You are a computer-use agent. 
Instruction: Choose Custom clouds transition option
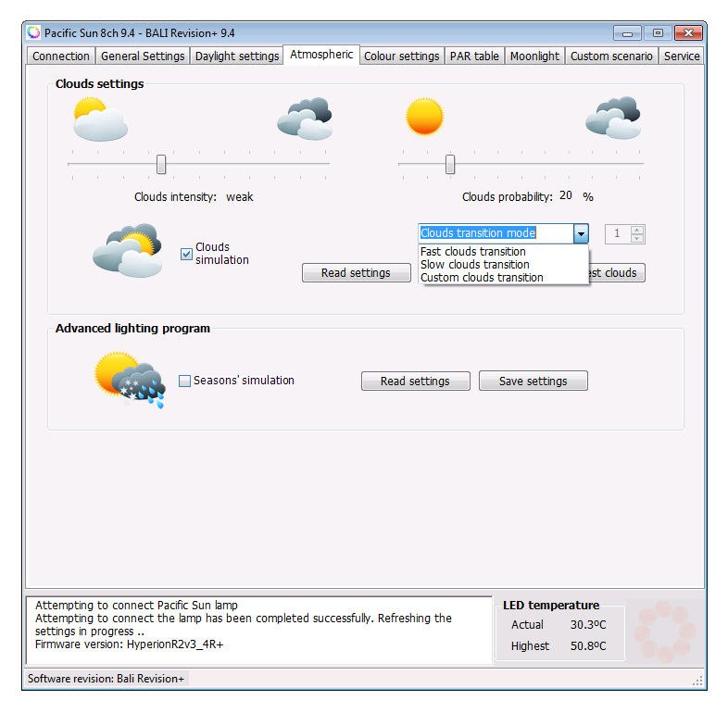(503, 278)
